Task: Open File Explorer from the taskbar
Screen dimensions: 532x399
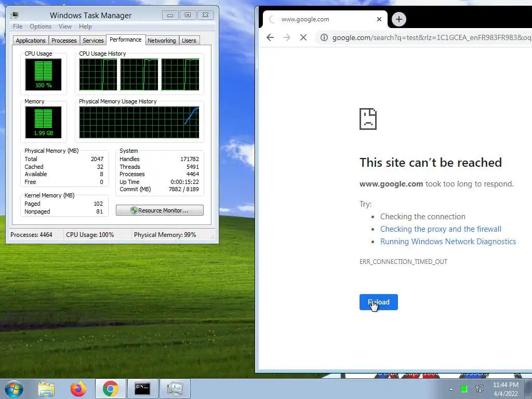Action: click(x=46, y=389)
